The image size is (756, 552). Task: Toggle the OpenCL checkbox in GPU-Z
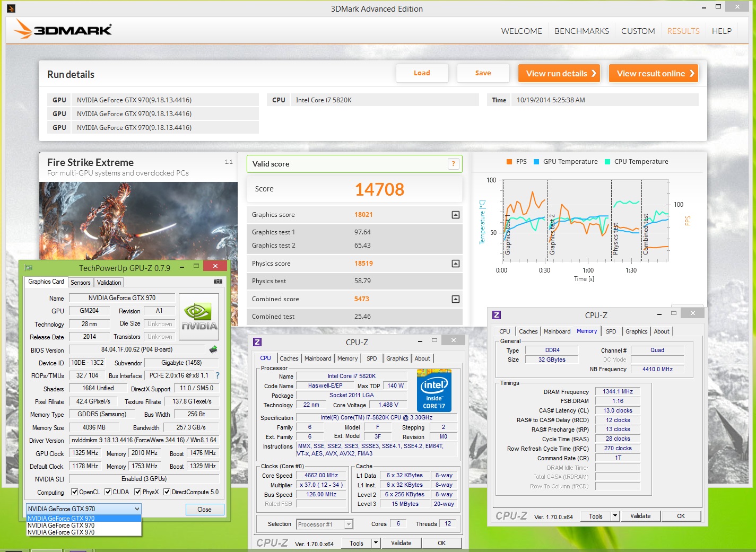point(74,492)
